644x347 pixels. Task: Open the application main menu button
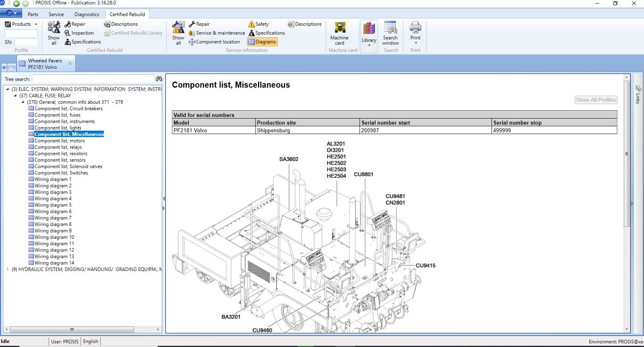11,13
